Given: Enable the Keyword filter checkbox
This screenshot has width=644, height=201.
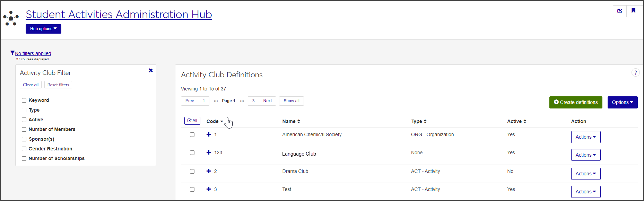Looking at the screenshot, I should click(x=24, y=100).
